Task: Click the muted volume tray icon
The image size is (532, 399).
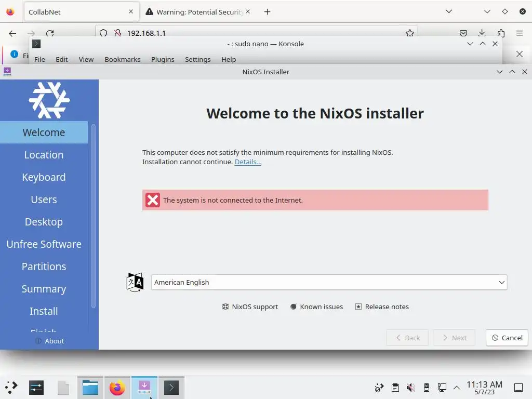Action: click(x=410, y=388)
